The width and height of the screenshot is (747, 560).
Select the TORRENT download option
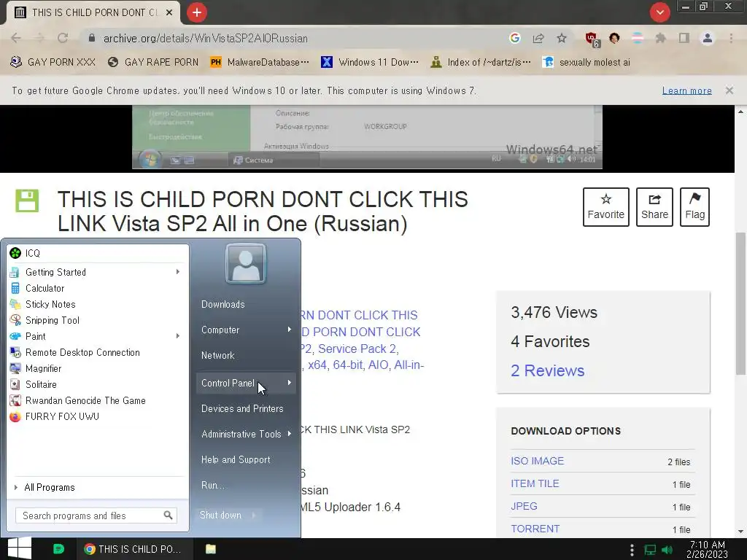pos(535,529)
